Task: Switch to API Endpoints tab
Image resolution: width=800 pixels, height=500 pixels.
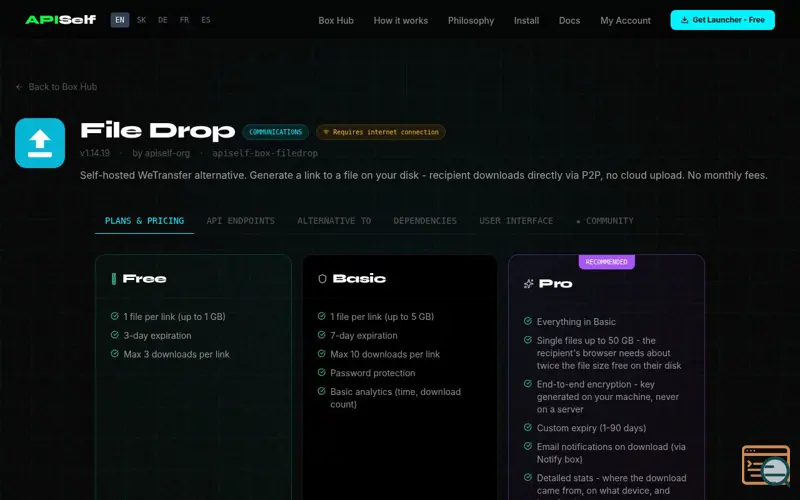Action: tap(240, 220)
